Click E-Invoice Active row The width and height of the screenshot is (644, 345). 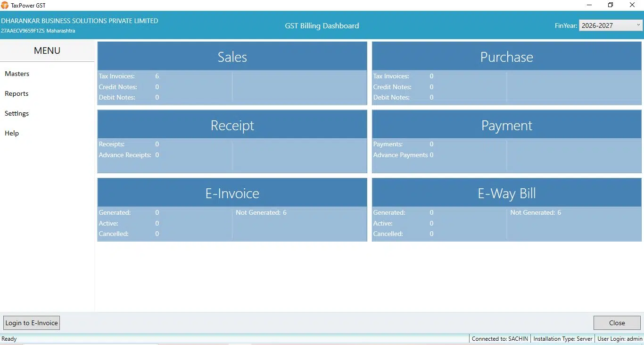coord(129,223)
